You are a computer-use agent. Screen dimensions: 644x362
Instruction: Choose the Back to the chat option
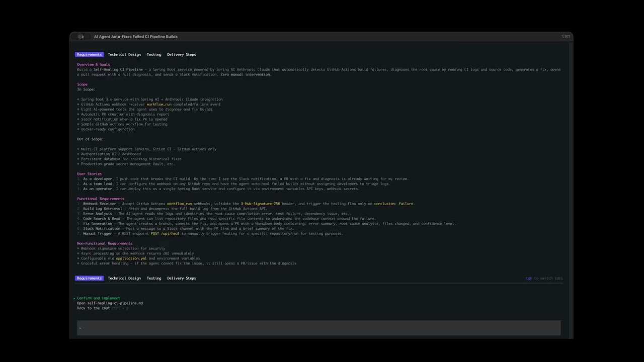(x=94, y=308)
